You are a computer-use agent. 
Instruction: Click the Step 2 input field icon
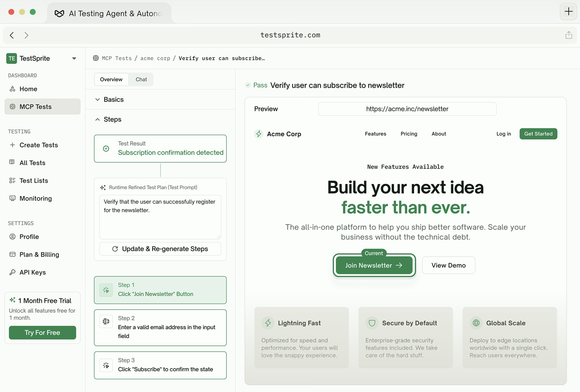[106, 321]
